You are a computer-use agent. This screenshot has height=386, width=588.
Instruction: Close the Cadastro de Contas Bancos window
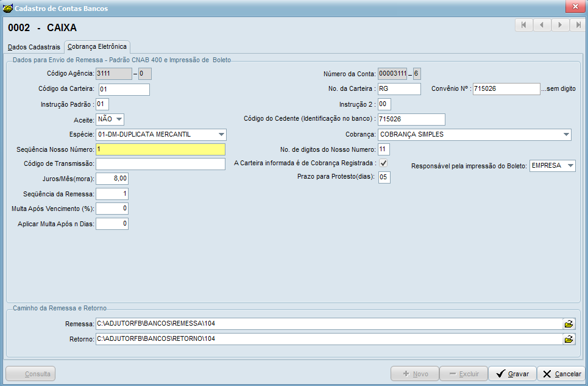pyautogui.click(x=575, y=6)
